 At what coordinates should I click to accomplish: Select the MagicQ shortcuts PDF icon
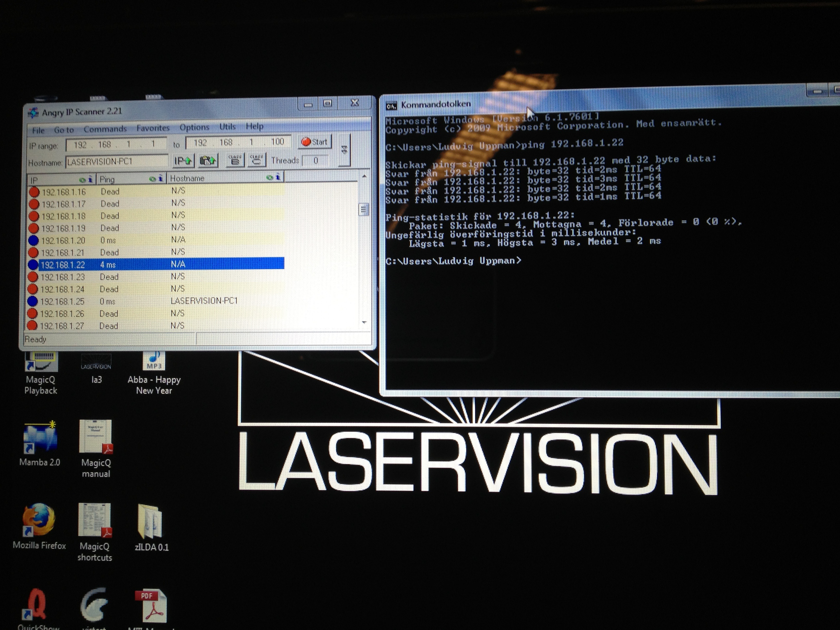pos(95,532)
